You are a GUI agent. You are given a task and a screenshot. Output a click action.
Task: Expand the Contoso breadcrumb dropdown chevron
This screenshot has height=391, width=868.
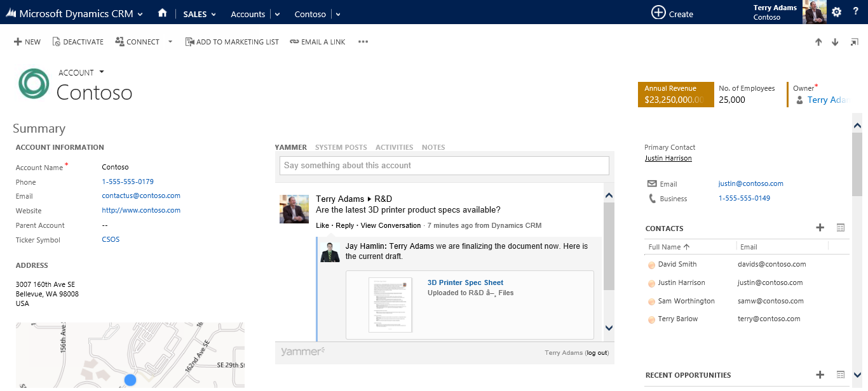[338, 14]
